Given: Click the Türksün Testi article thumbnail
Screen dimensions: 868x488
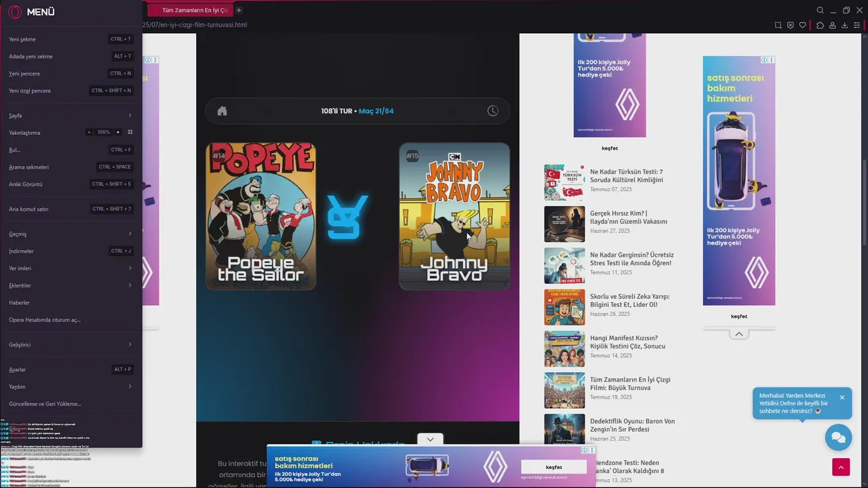Looking at the screenshot, I should (x=564, y=182).
